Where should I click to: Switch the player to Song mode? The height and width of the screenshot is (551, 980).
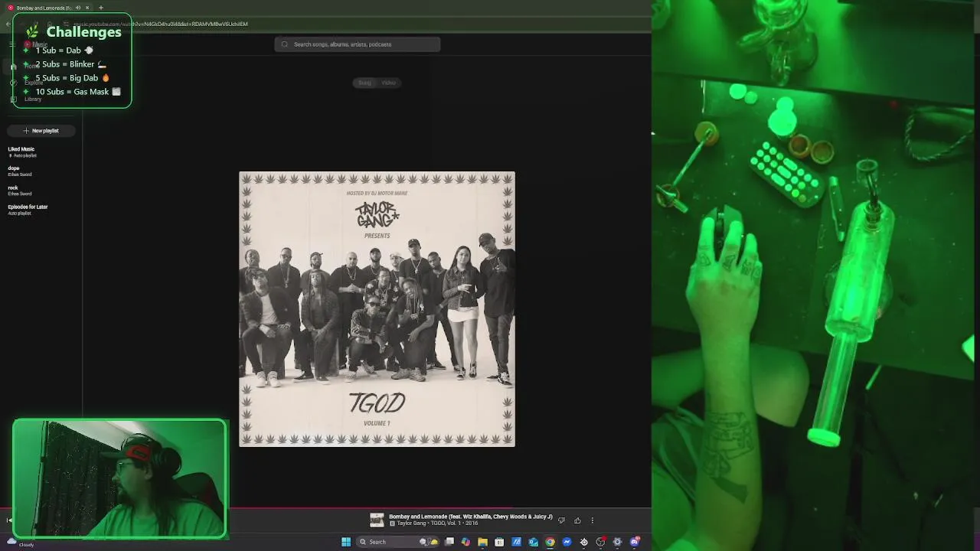click(x=364, y=83)
